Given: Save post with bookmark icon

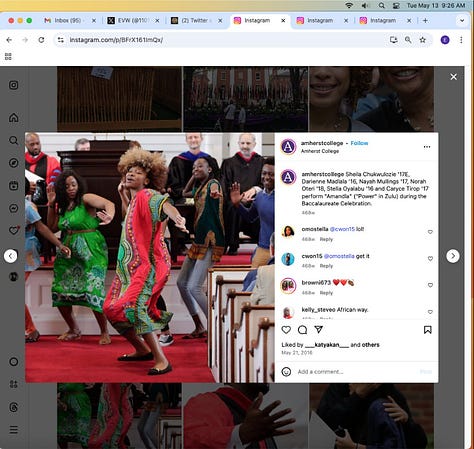Looking at the screenshot, I should point(428,330).
